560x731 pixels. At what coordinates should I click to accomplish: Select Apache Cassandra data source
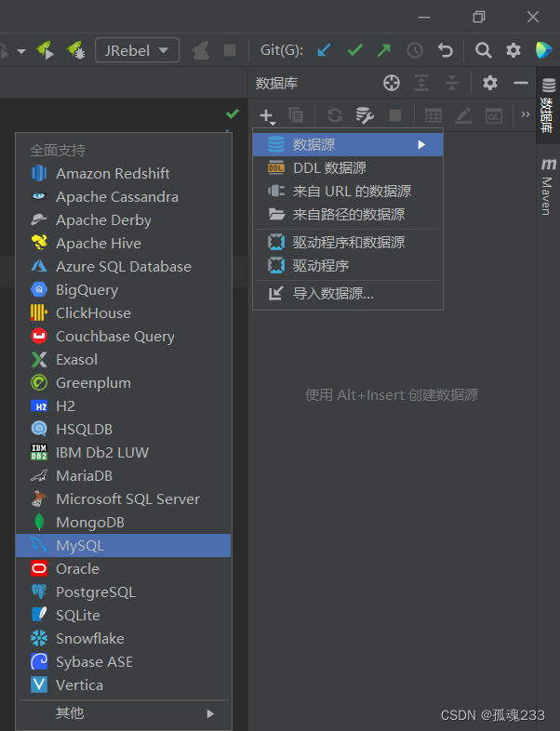click(x=123, y=197)
